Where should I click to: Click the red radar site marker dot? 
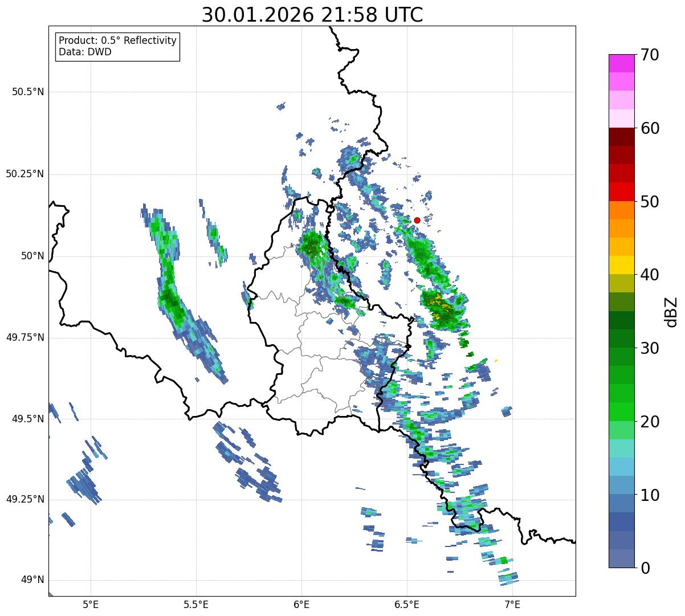tap(417, 220)
